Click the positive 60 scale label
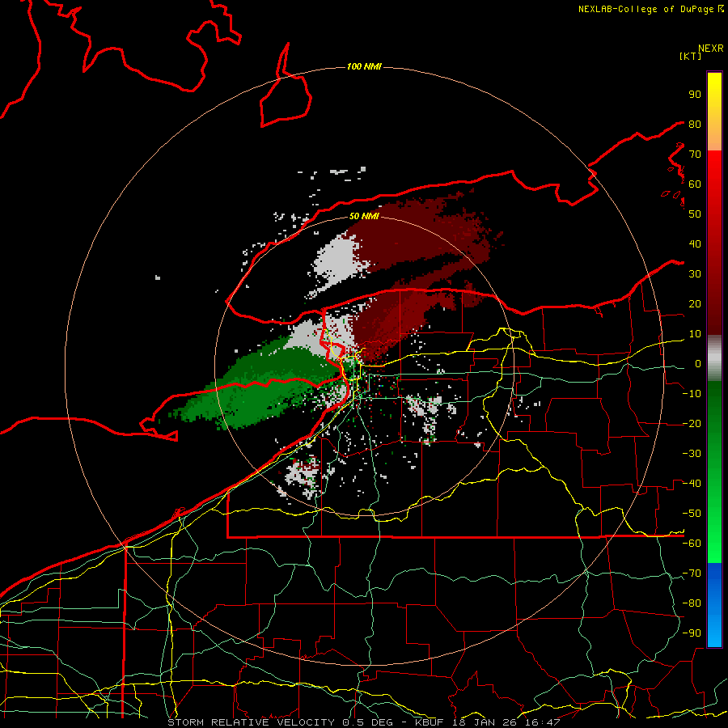This screenshot has height=728, width=728. (695, 184)
